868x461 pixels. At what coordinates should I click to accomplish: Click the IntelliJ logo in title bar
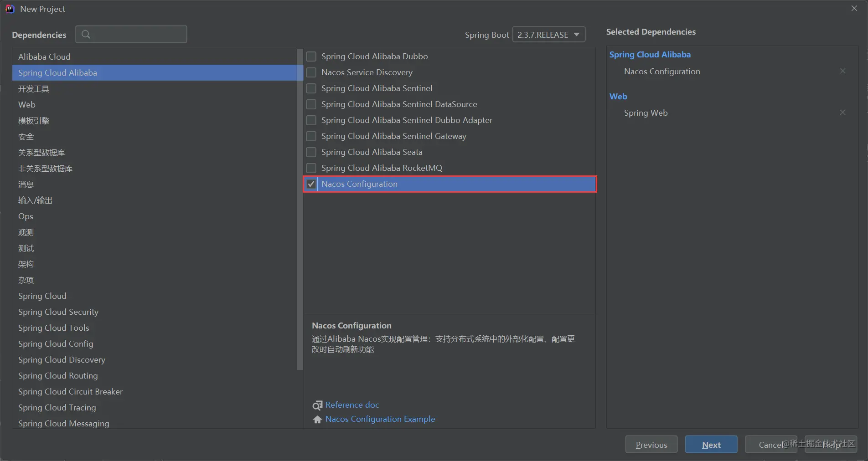tap(10, 9)
